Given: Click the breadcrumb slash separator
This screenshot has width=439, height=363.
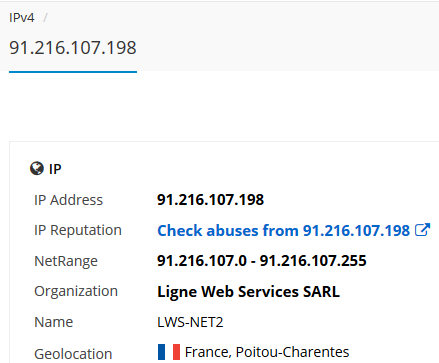Looking at the screenshot, I should click(x=45, y=18).
